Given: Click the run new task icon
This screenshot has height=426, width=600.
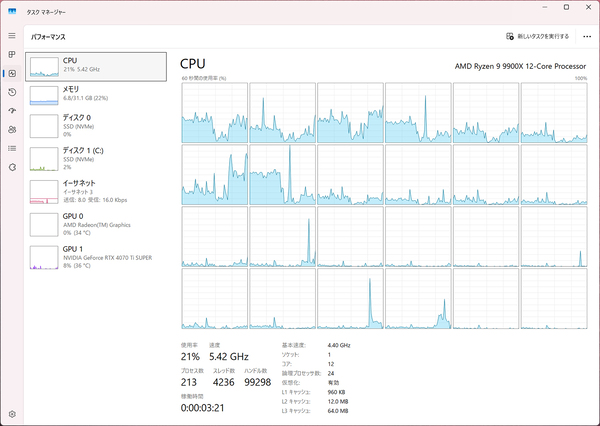Looking at the screenshot, I should tap(510, 36).
